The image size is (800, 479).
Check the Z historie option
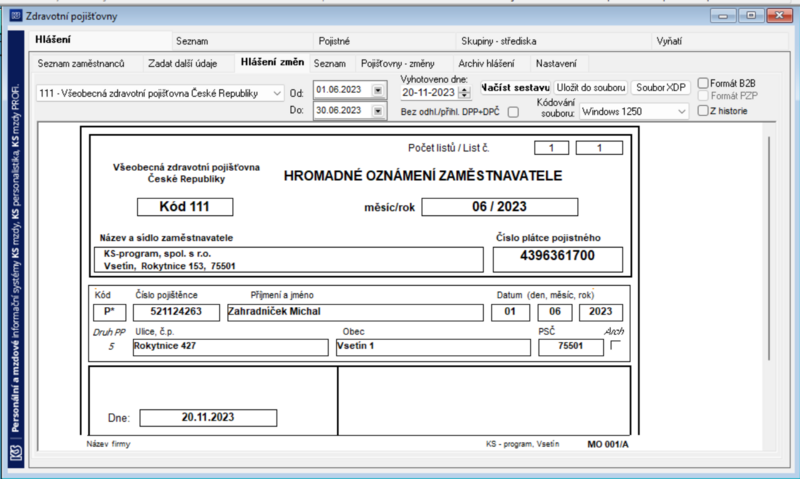point(703,111)
